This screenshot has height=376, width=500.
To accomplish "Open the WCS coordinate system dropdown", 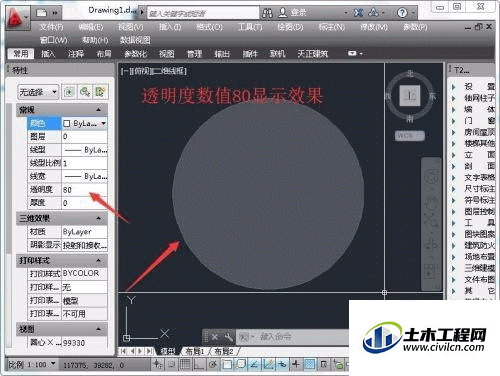I will tap(410, 136).
